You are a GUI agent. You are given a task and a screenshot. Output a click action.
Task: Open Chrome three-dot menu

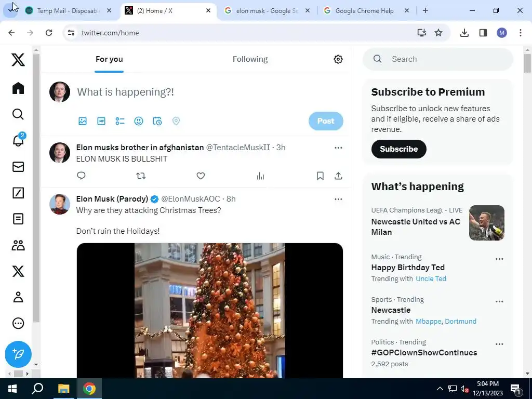click(520, 33)
